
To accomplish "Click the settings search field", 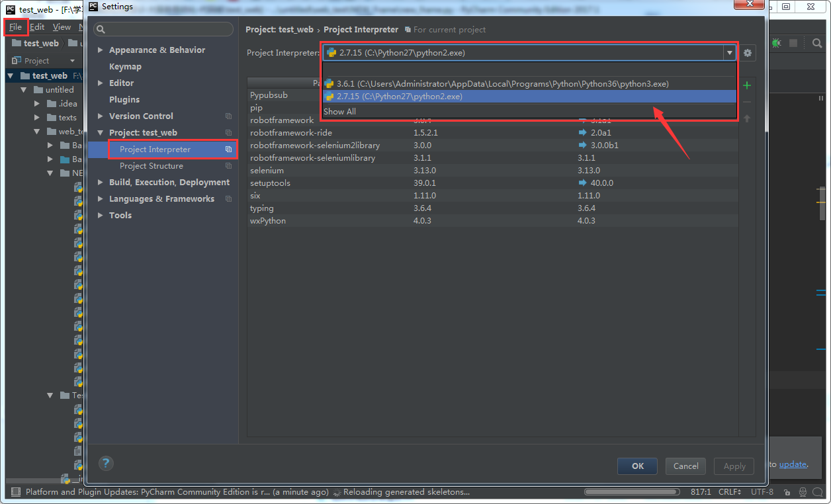I will [163, 29].
